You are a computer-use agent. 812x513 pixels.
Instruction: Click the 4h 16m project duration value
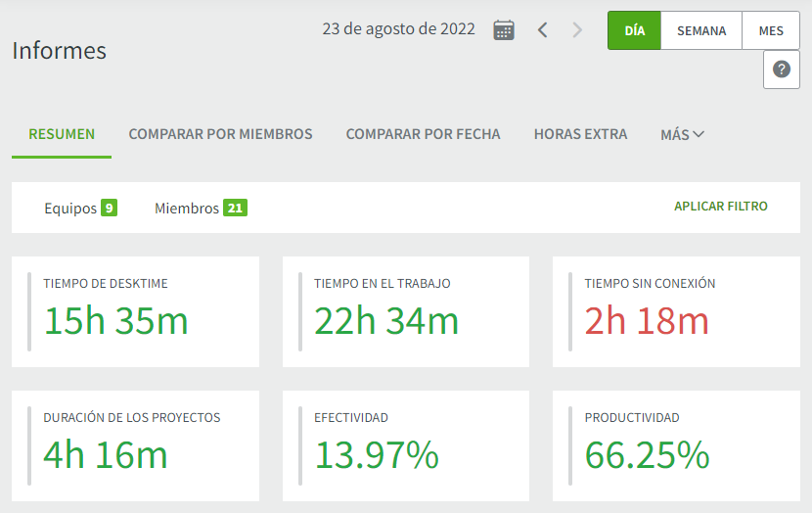106,455
